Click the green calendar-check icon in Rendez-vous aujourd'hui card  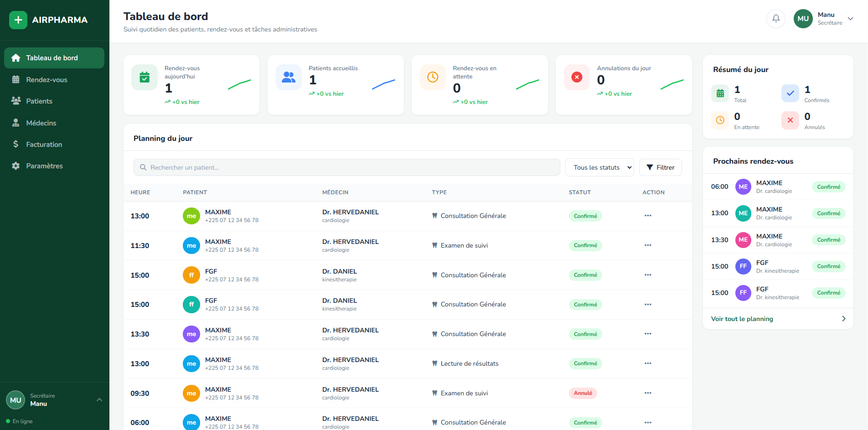[145, 77]
